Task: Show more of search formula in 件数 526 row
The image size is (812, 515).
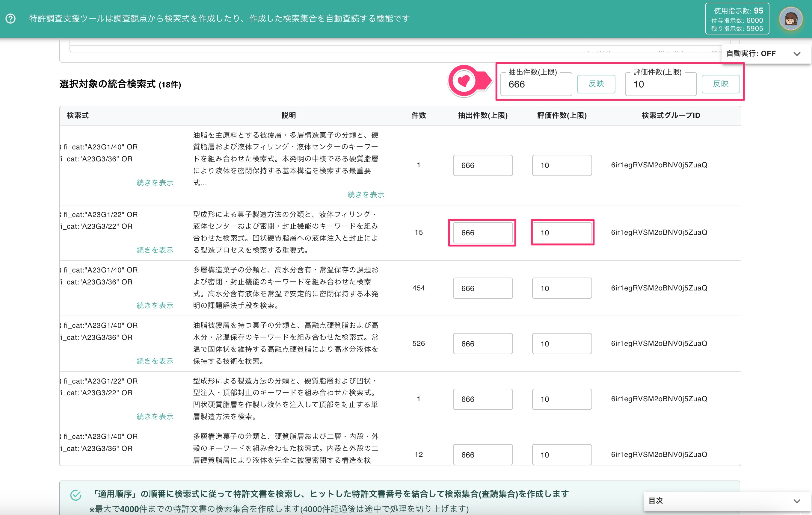Action: pos(155,361)
